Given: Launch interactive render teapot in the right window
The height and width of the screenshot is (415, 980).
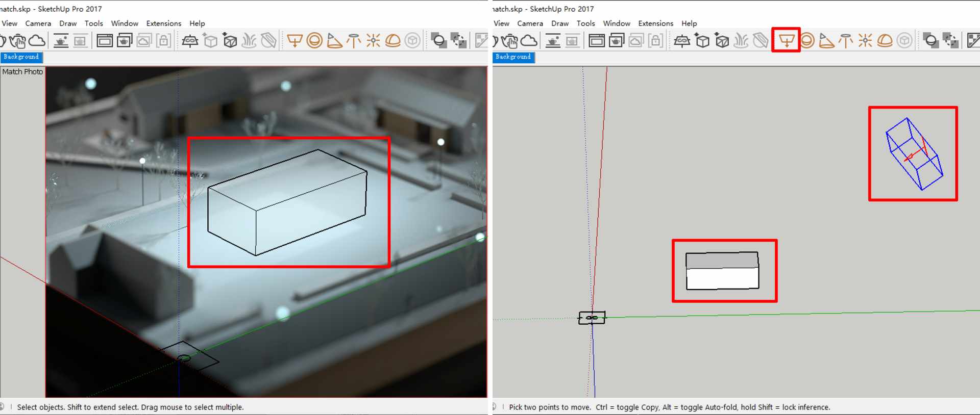Looking at the screenshot, I should pos(509,40).
